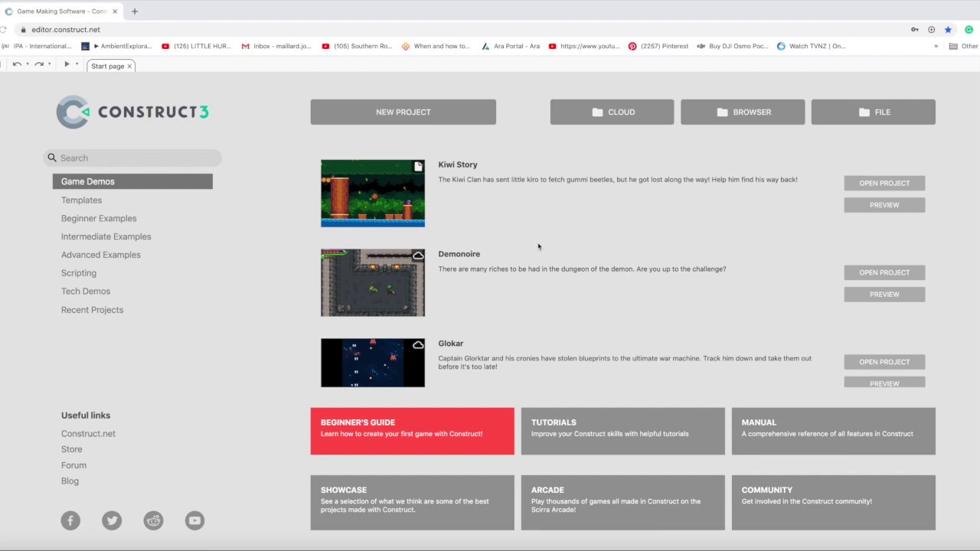Click the Redo arrow icon

click(38, 64)
